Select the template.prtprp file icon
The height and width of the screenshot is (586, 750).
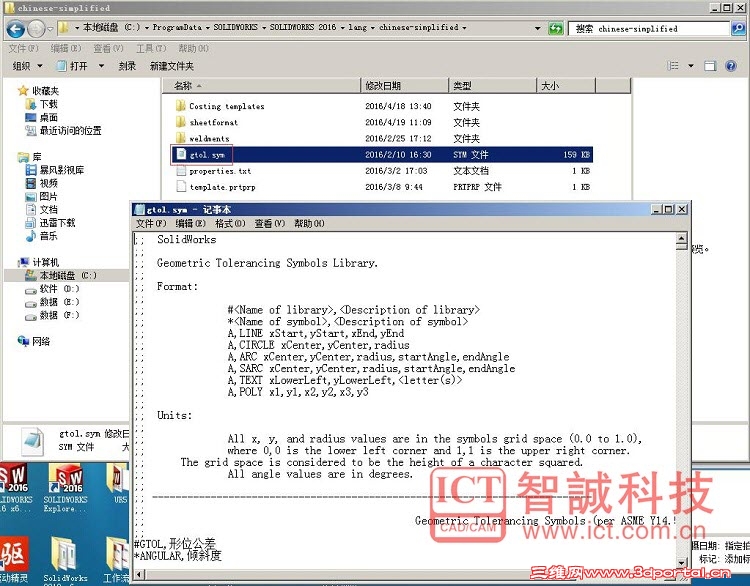[x=181, y=187]
